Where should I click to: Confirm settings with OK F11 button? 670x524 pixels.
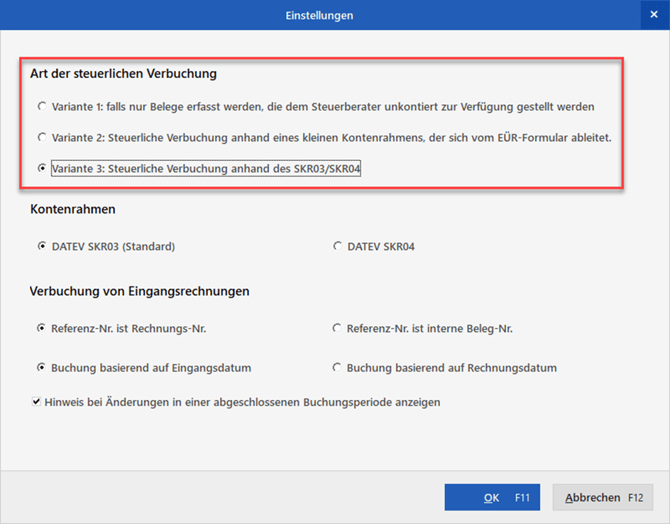pyautogui.click(x=492, y=497)
